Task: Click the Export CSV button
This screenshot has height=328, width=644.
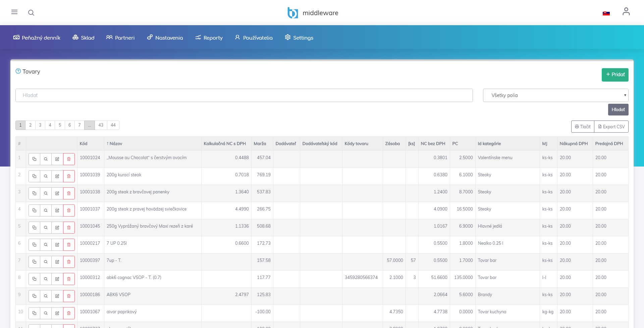Action: [x=611, y=127]
